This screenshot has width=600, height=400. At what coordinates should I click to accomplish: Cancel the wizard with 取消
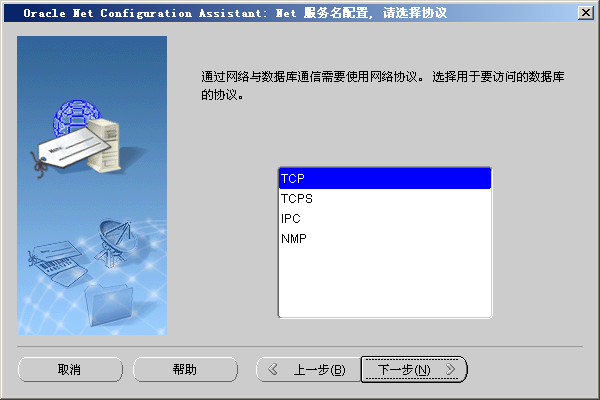[x=70, y=369]
